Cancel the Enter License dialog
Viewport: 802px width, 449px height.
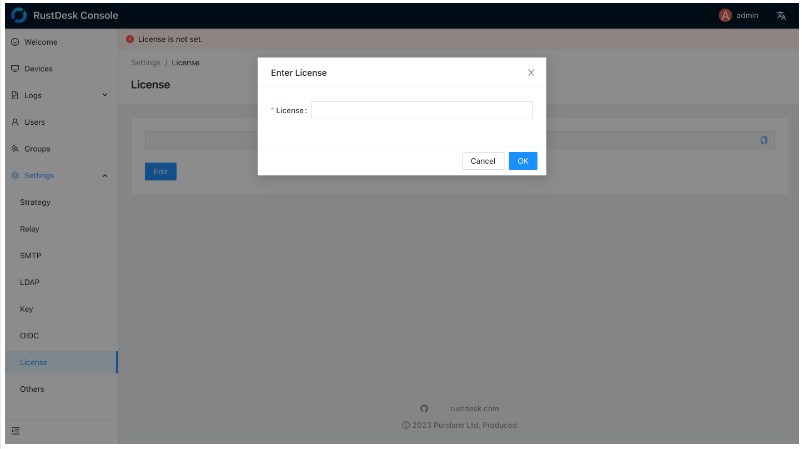coord(483,161)
